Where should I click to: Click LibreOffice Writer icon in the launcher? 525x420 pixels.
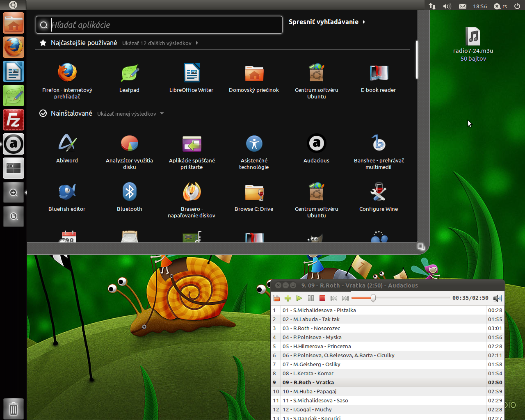[14, 71]
